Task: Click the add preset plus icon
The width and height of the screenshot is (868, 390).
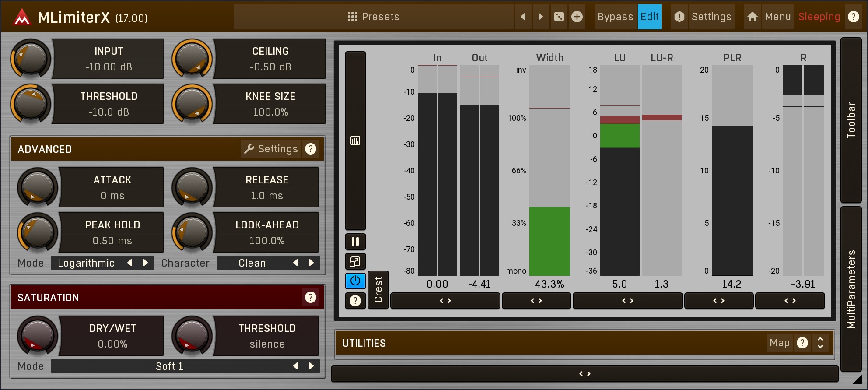Action: 577,17
